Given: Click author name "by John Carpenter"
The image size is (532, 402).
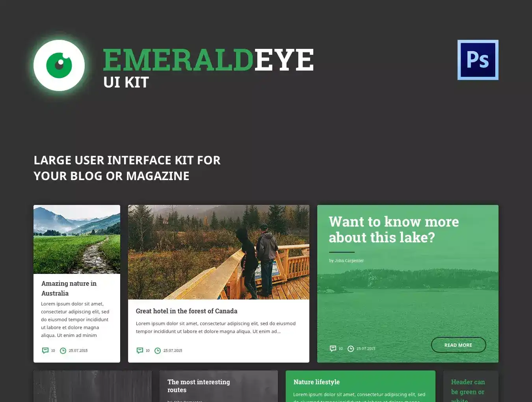Looking at the screenshot, I should click(346, 261).
